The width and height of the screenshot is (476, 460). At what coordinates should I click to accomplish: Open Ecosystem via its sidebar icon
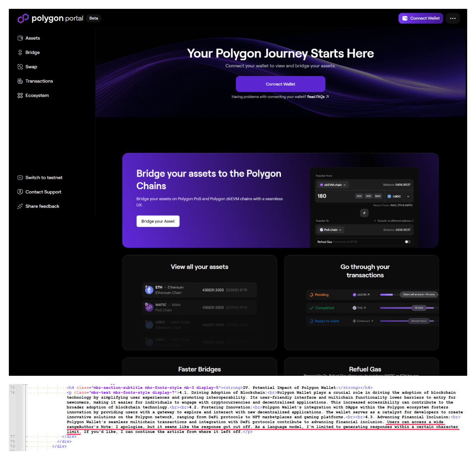20,95
